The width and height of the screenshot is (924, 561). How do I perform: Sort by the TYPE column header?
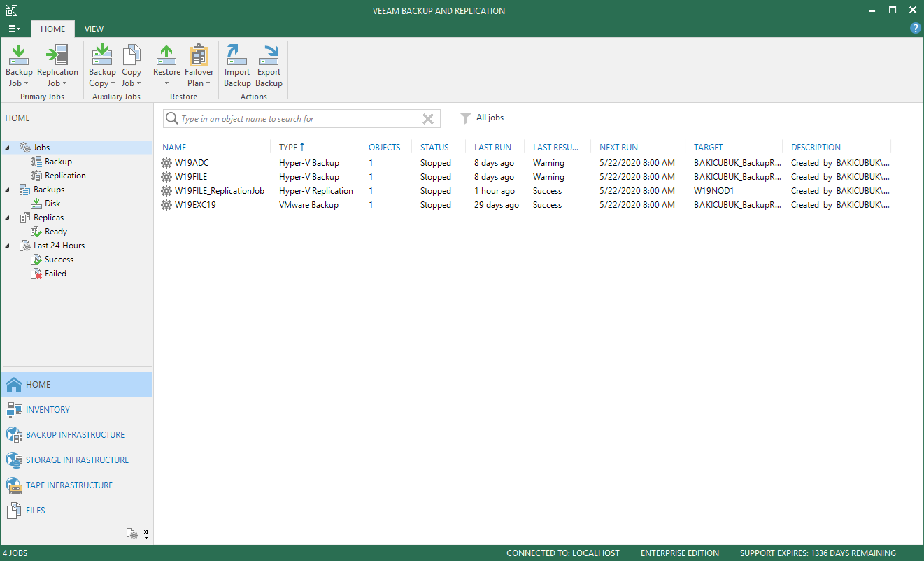[x=292, y=148]
